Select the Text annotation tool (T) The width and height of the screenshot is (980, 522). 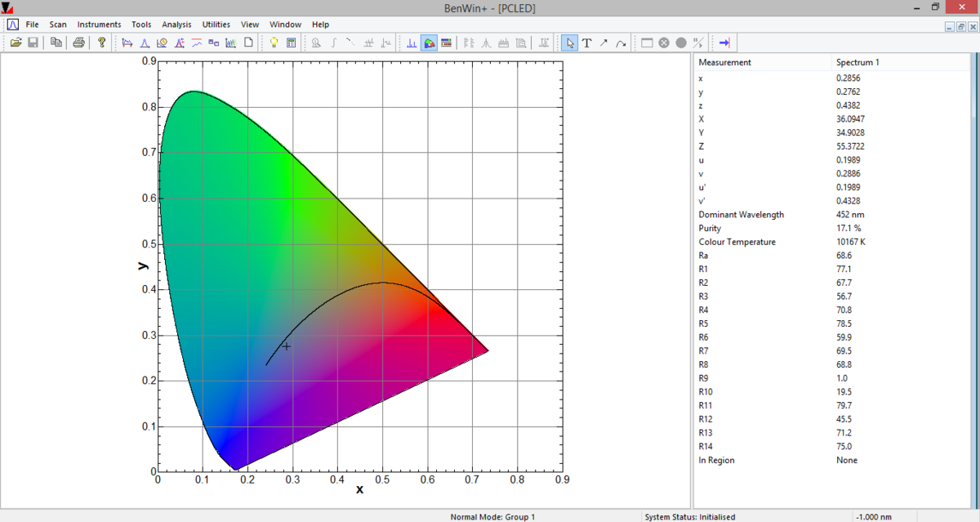(x=586, y=42)
